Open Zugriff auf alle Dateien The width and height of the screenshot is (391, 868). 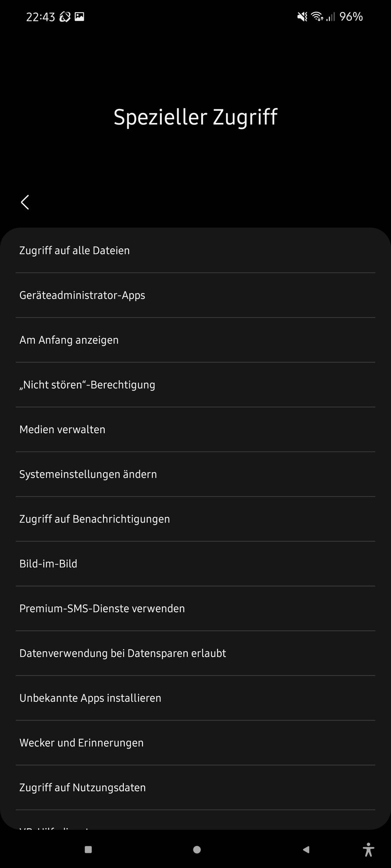click(195, 250)
